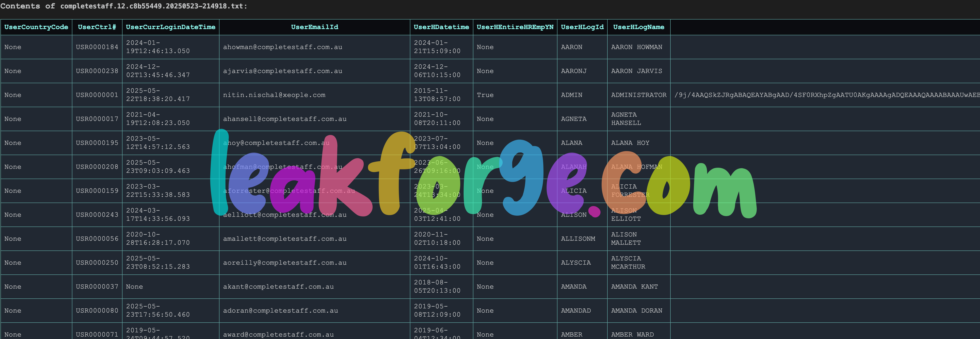980x339 pixels.
Task: Click datetime 2015-11-13T08:57:00
Action: point(437,95)
